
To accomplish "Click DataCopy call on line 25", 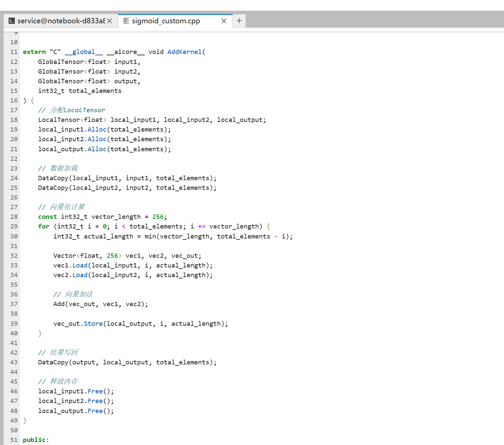I will click(x=127, y=188).
